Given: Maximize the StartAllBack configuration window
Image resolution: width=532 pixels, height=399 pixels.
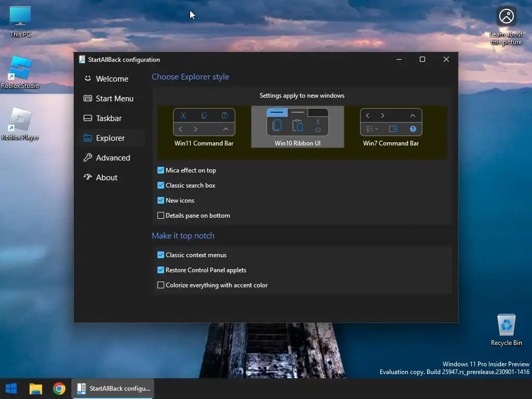Looking at the screenshot, I should (422, 59).
